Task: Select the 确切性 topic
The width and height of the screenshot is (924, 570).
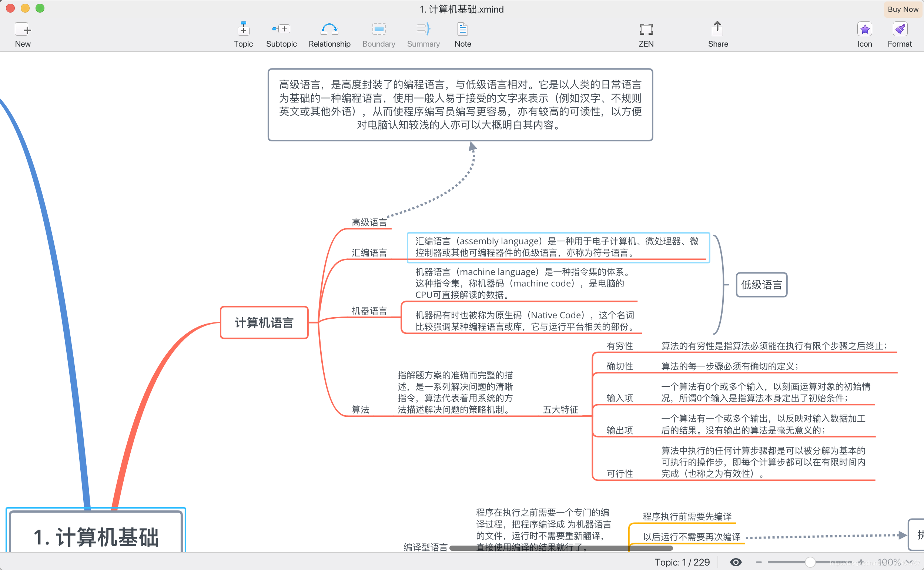Action: (x=619, y=366)
